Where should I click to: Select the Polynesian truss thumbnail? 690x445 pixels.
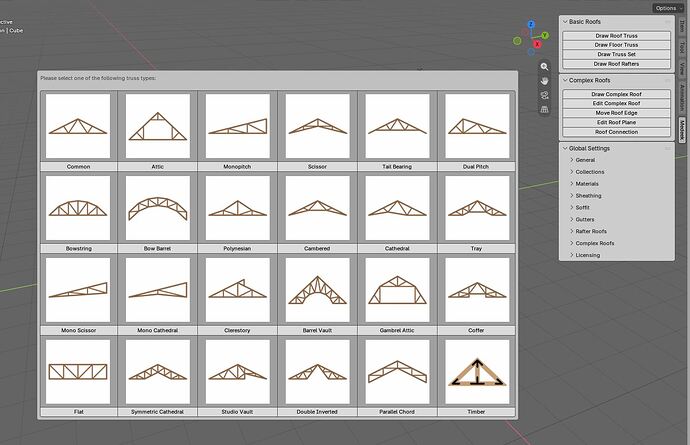coord(238,208)
